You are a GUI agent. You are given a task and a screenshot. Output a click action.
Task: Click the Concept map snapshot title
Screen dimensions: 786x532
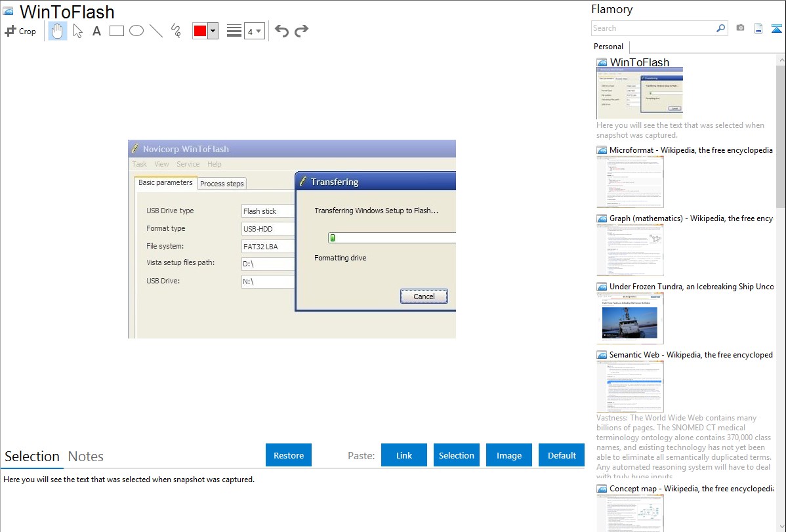(692, 489)
